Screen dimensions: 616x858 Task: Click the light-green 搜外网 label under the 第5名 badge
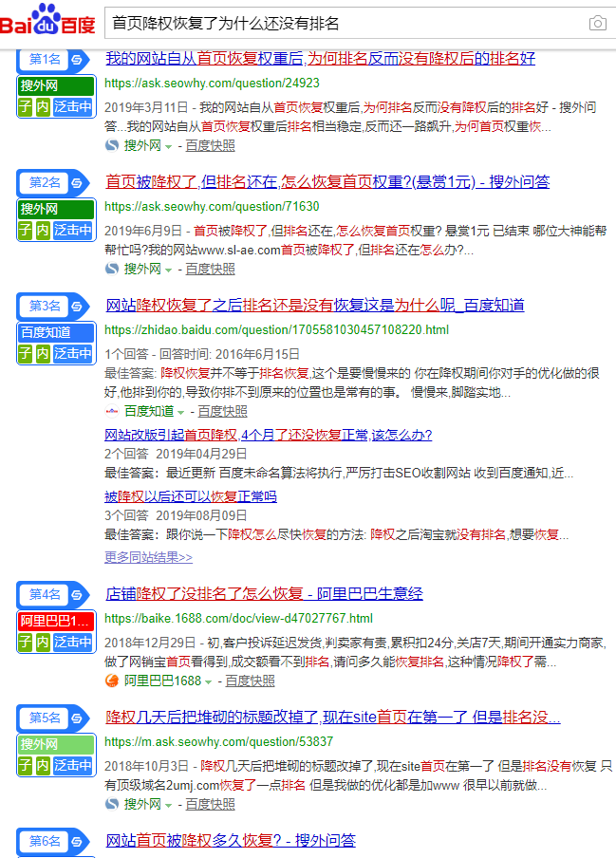tap(56, 744)
